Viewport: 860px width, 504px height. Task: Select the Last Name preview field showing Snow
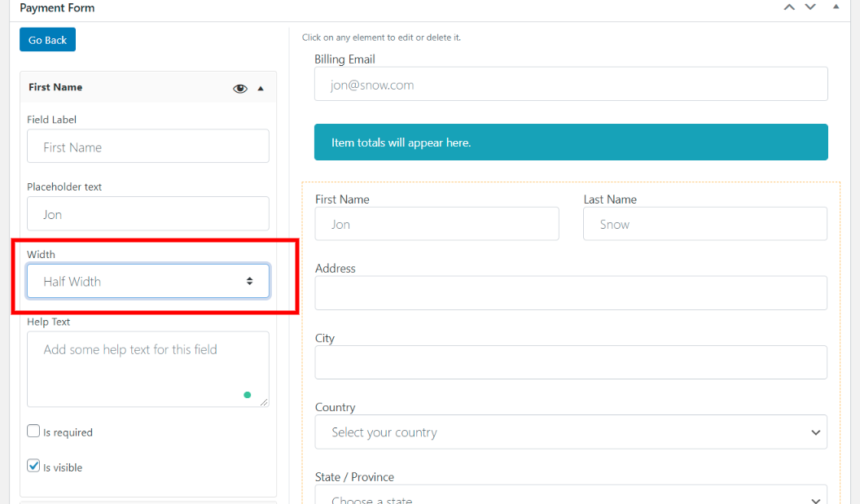[704, 224]
